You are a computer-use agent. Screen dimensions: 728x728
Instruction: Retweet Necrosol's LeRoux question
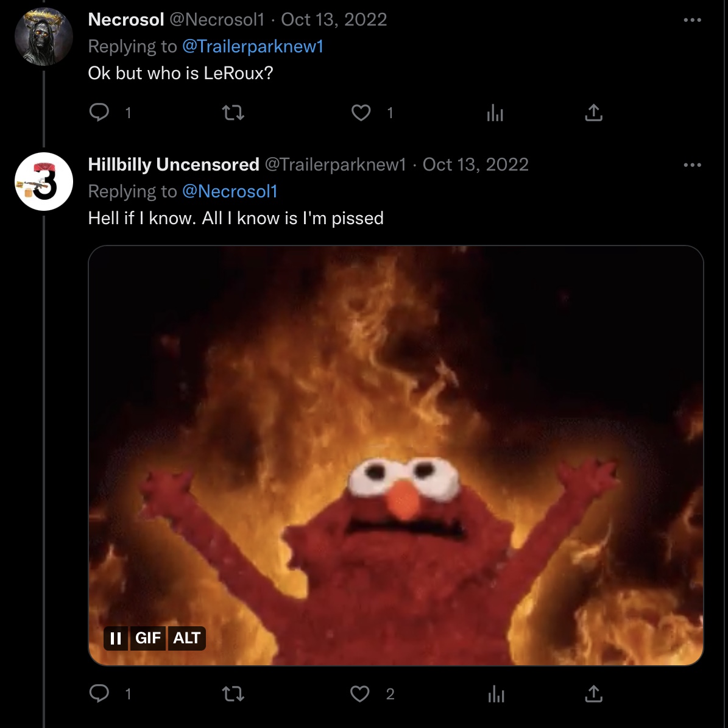233,113
